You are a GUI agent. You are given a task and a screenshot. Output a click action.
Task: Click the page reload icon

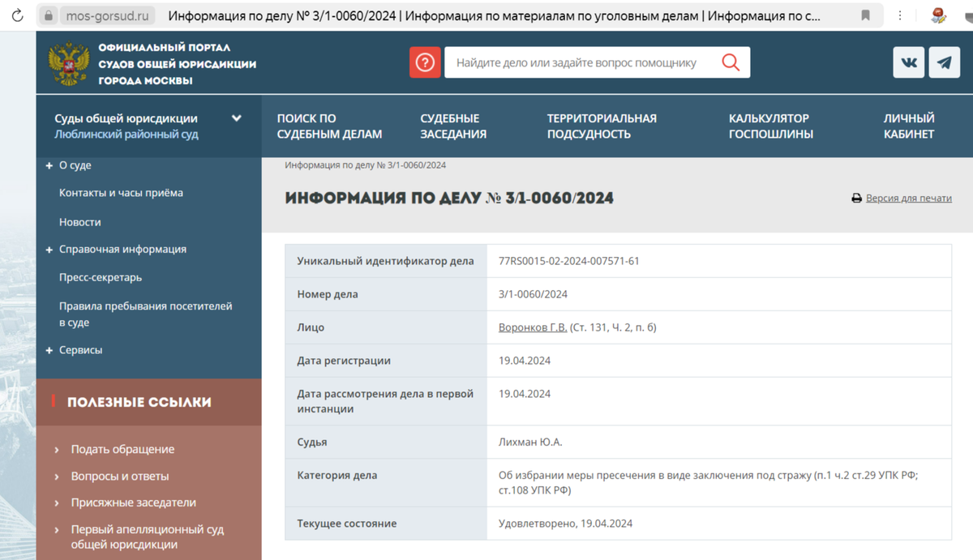tap(16, 15)
